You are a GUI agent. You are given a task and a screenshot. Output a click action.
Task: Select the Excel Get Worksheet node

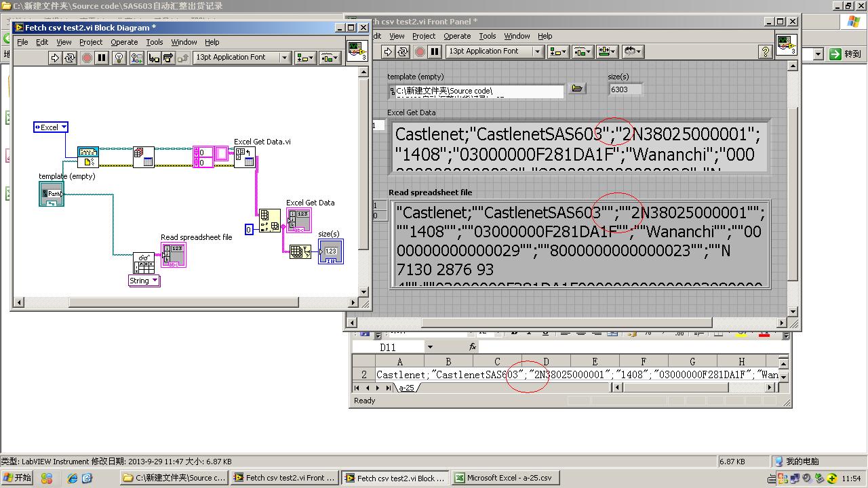(x=143, y=157)
